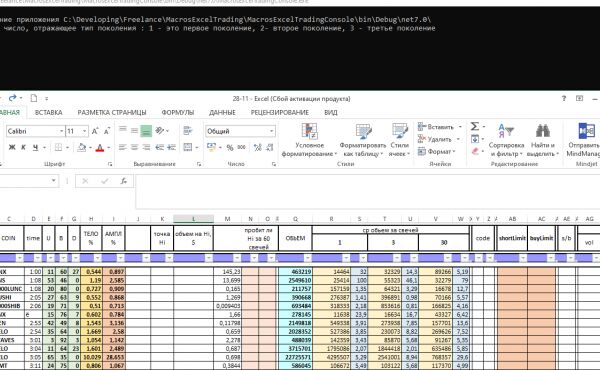The width and height of the screenshot is (600, 370).
Task: Open Форматировать как таблицу gallery
Action: pyautogui.click(x=362, y=140)
